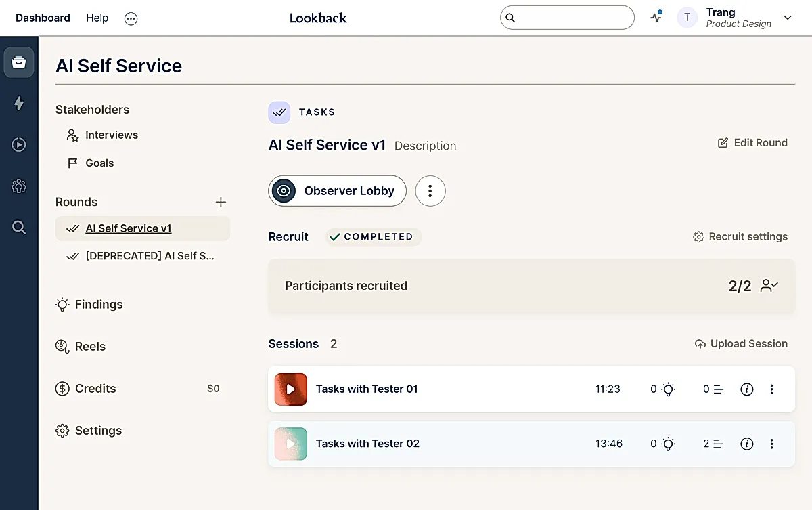This screenshot has height=510, width=812.
Task: Click Tester 02 findings lightbulb icon
Action: [668, 444]
